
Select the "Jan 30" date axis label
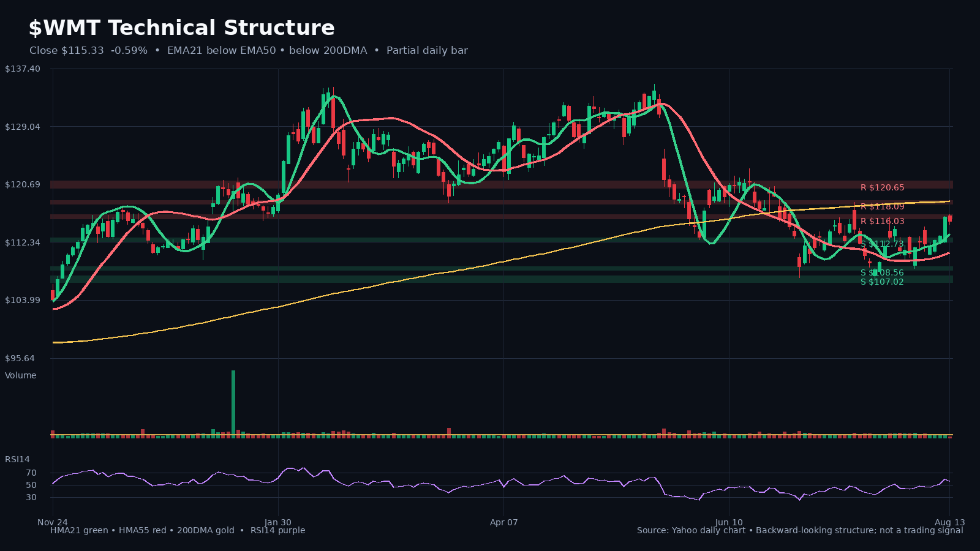278,522
